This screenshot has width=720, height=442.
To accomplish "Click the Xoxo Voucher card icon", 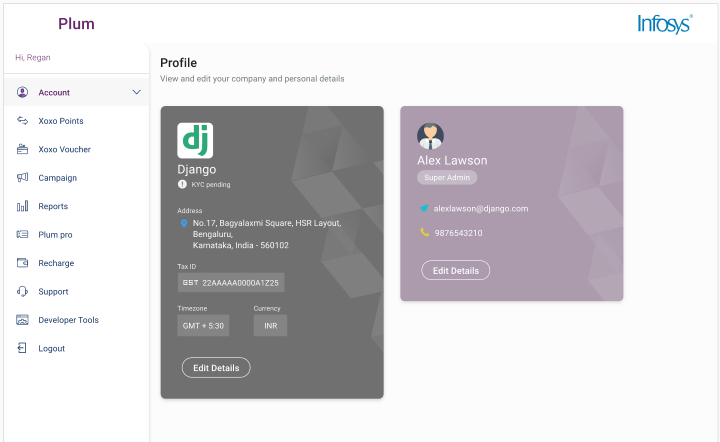I will 22,149.
